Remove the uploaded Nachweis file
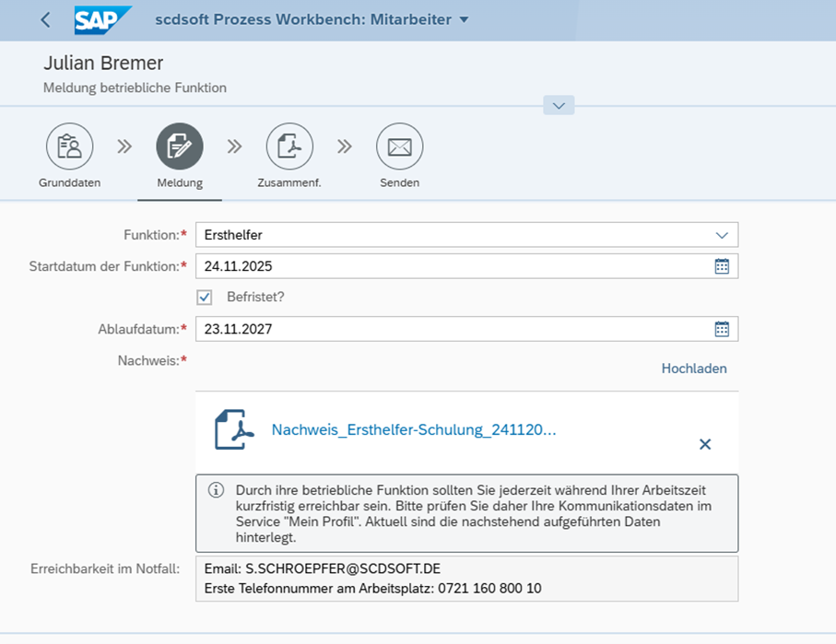 (705, 444)
